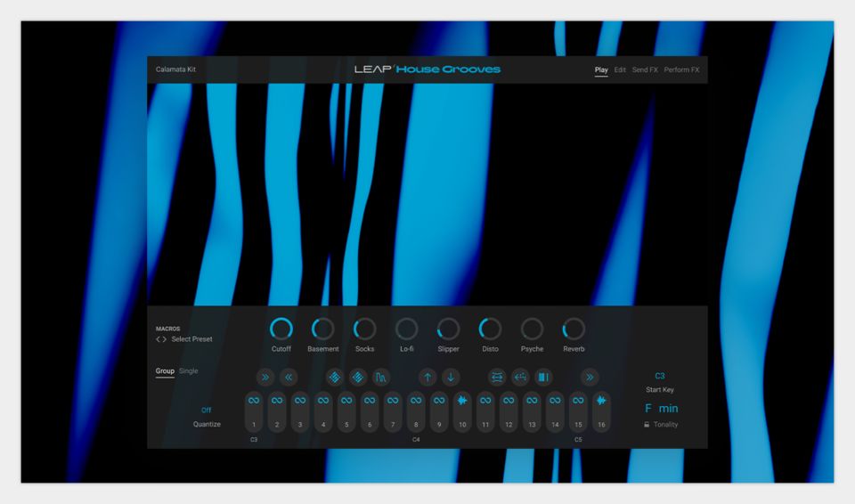This screenshot has width=855, height=504.
Task: Click the double-right chevron icon above pad 15
Action: [590, 378]
